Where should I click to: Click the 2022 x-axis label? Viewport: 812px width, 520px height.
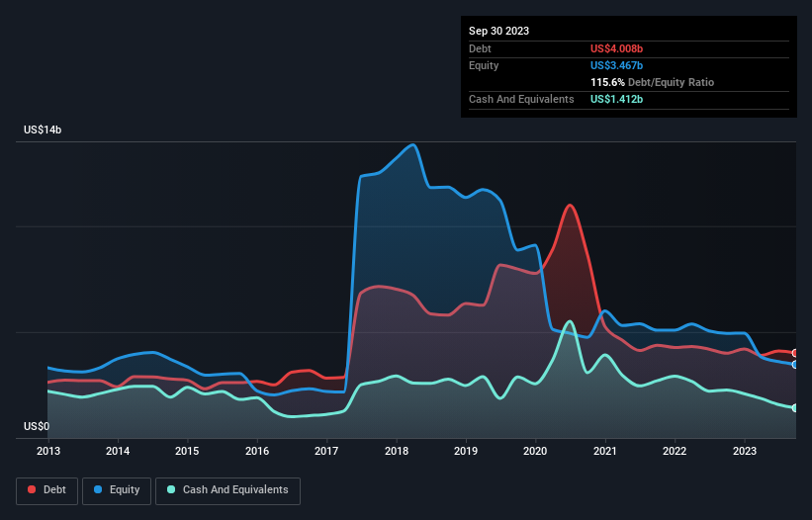click(x=675, y=451)
